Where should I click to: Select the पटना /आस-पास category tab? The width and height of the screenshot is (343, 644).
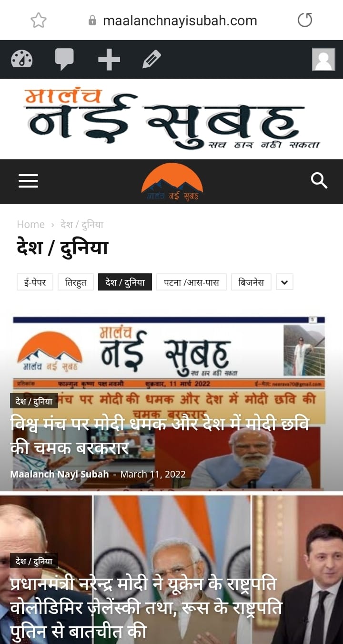tap(192, 282)
